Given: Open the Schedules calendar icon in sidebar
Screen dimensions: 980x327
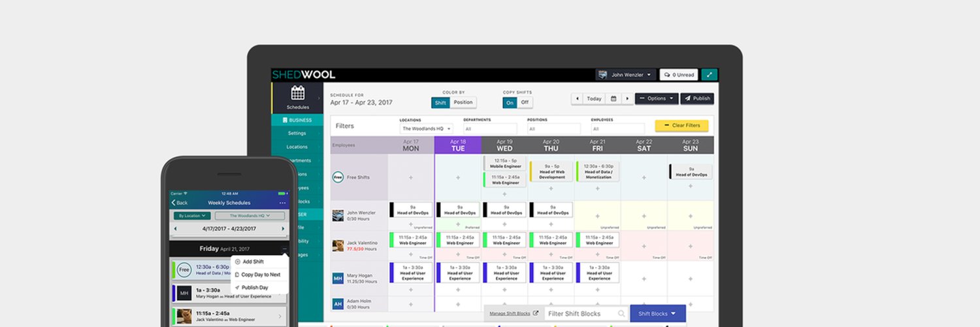Looking at the screenshot, I should (298, 93).
